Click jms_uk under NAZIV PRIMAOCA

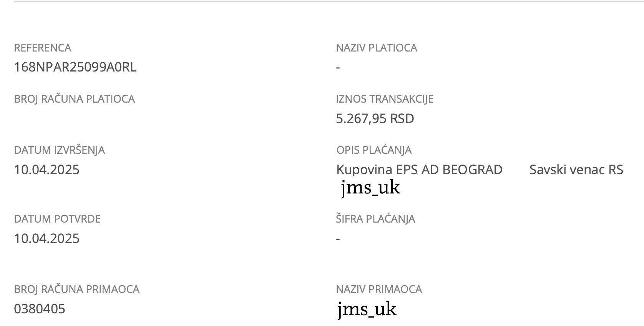click(x=367, y=309)
